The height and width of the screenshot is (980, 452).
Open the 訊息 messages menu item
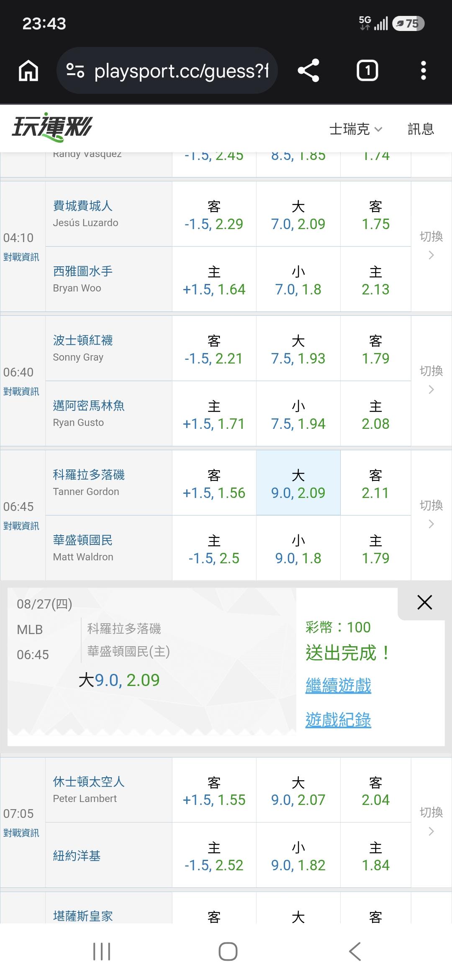tap(421, 129)
